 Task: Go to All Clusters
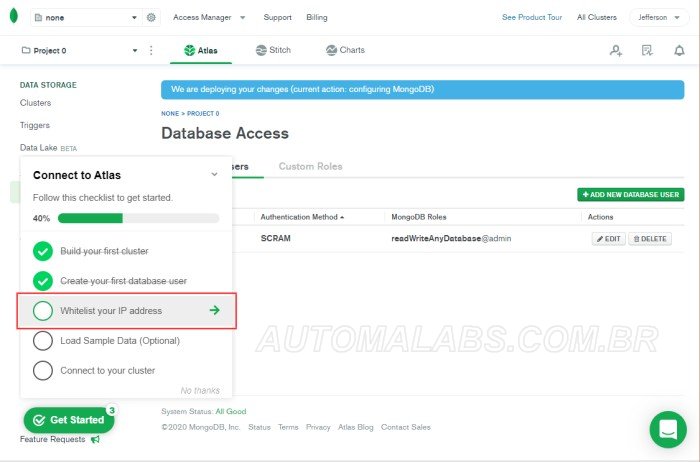tap(596, 17)
